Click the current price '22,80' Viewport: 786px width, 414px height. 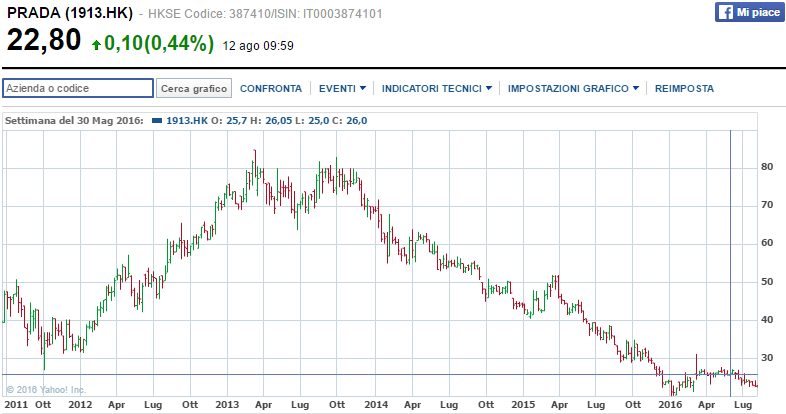(x=44, y=40)
